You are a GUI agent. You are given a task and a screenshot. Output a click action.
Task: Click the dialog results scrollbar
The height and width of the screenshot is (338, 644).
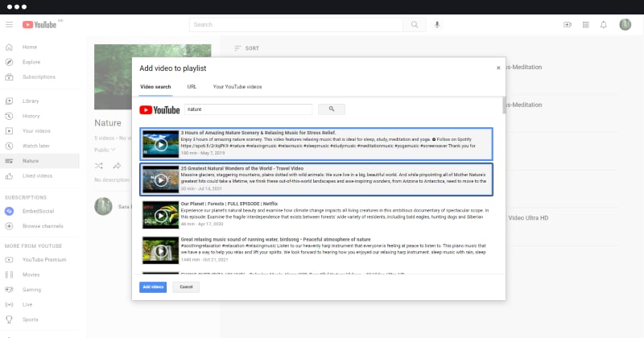tap(504, 105)
